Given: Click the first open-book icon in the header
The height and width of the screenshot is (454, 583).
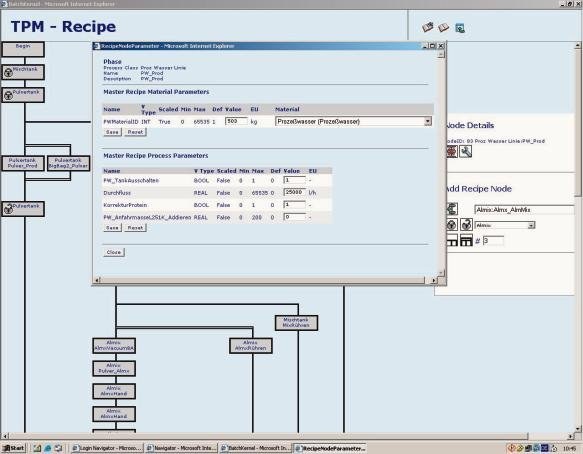Looking at the screenshot, I should pos(428,27).
